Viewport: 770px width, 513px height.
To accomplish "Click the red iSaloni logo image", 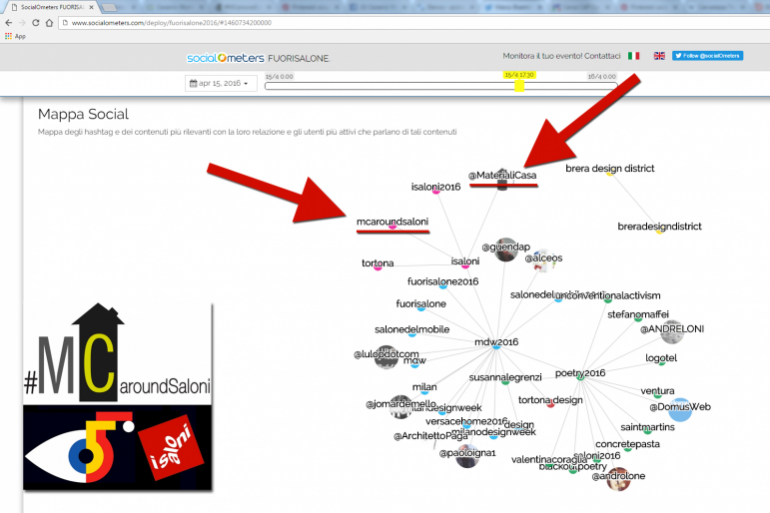I will point(171,447).
